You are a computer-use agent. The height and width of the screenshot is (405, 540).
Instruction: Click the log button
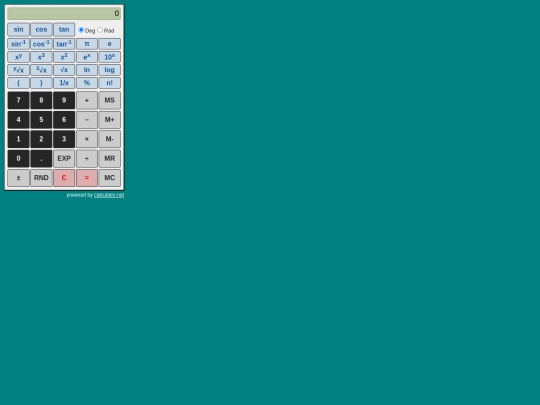pyautogui.click(x=110, y=70)
